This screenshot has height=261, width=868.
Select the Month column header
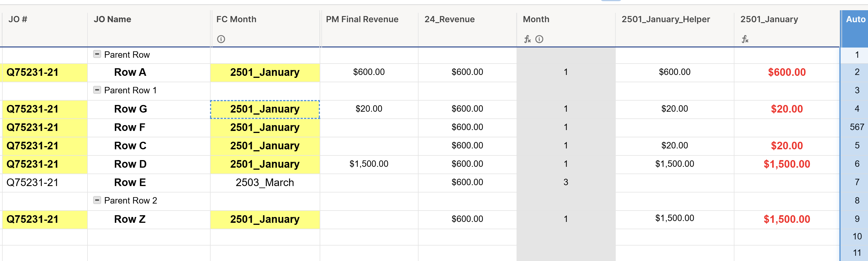(566, 29)
